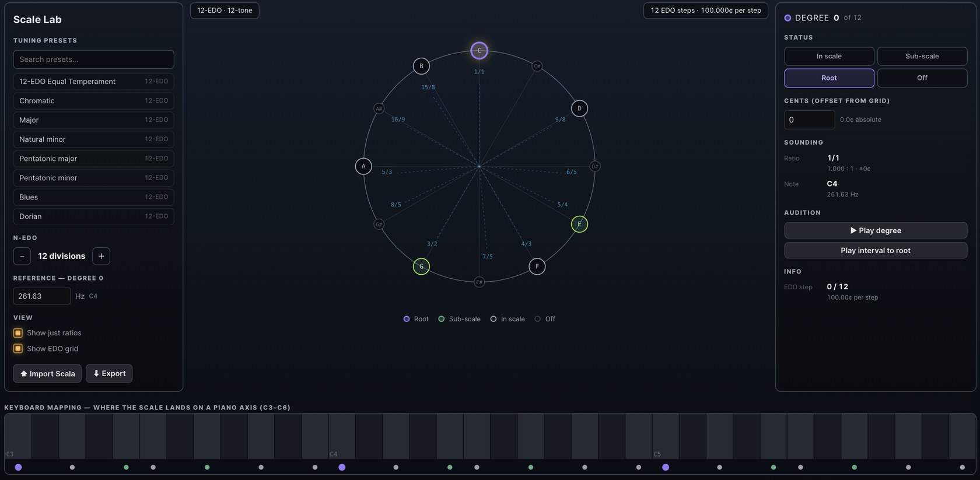Load the Major preset
The height and width of the screenshot is (480, 980).
coord(93,120)
